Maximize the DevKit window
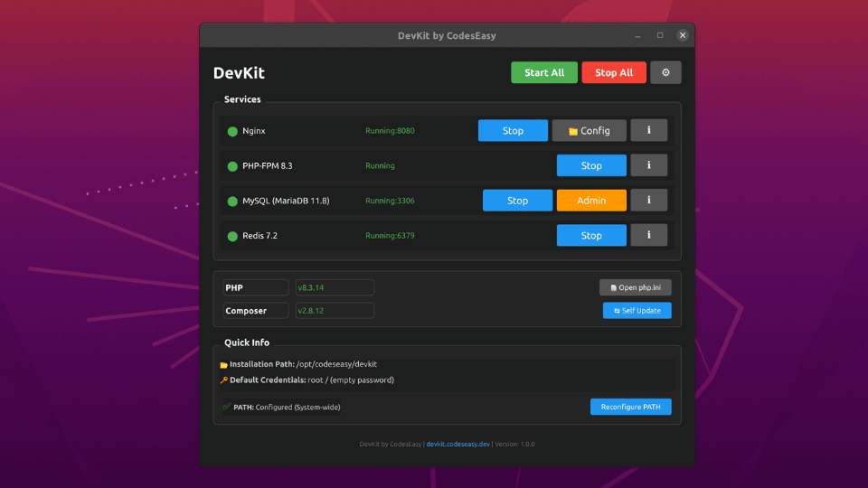868x488 pixels. click(x=660, y=35)
